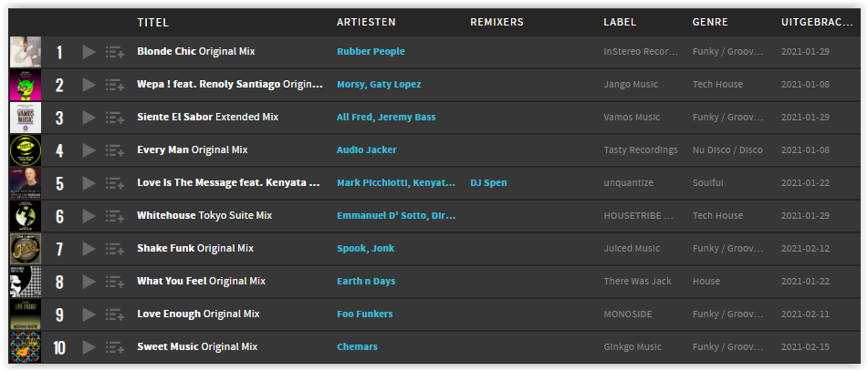Open artist Rubber People
This screenshot has width=868, height=371.
(371, 51)
